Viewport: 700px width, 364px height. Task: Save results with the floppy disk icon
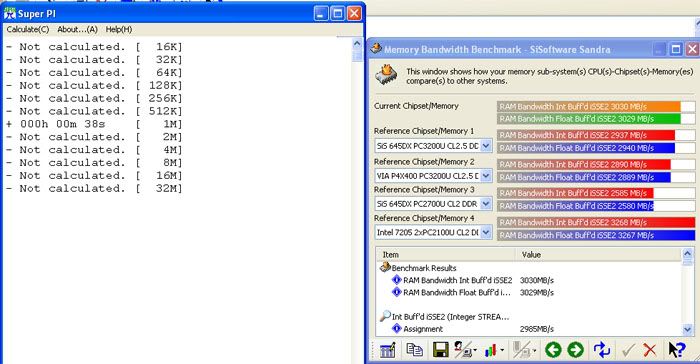click(441, 350)
